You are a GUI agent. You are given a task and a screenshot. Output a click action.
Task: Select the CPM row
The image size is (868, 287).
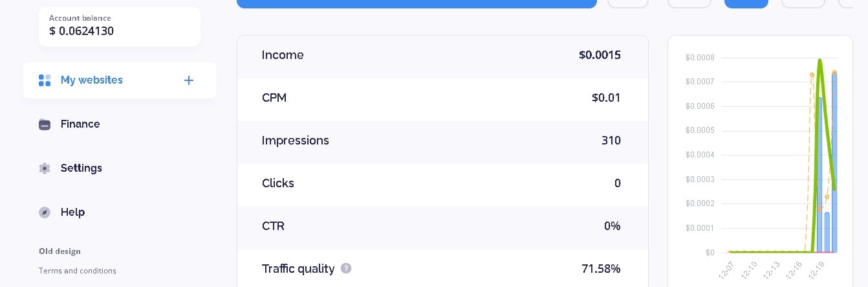click(x=442, y=98)
